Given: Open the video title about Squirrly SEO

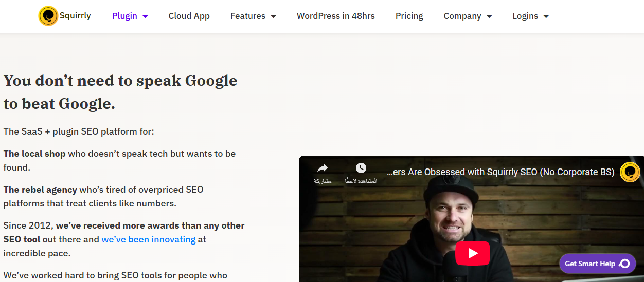Looking at the screenshot, I should point(500,172).
